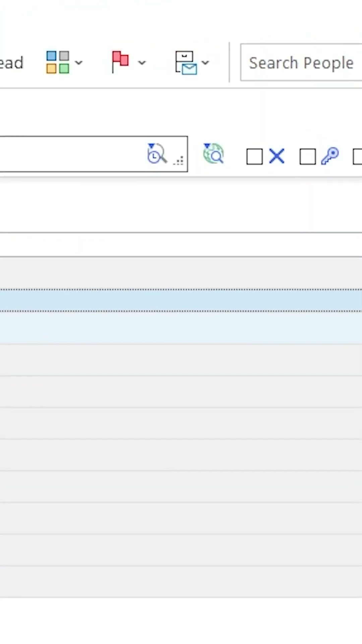Click the red Follow Up flag icon
Screen dimensions: 362x644
120,61
